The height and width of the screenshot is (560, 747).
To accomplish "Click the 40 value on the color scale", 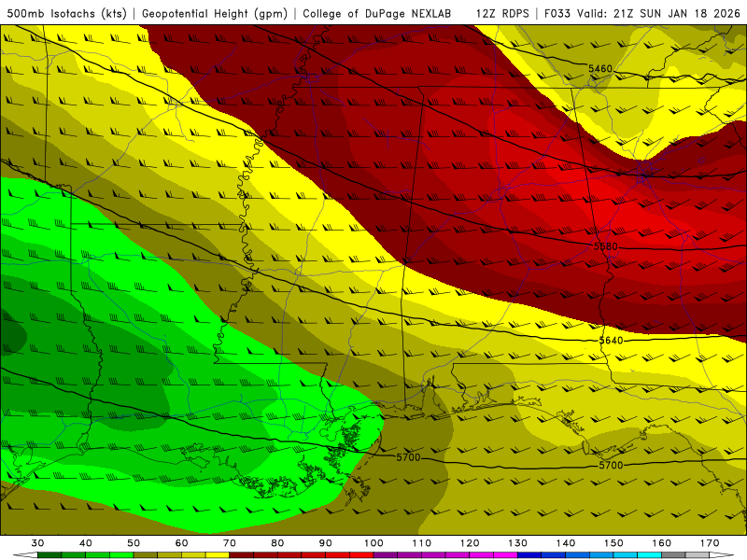I will 85,543.
